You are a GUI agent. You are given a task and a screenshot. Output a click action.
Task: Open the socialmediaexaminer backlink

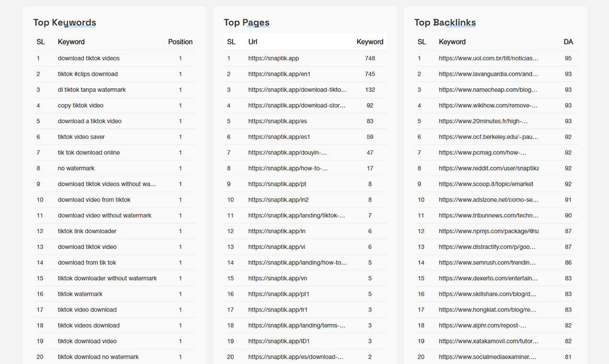[487, 357]
